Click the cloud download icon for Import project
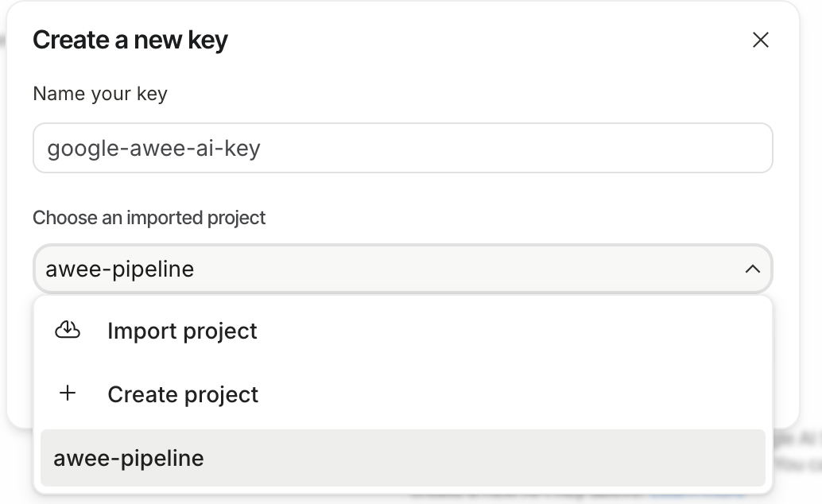Screen dimensions: 822x504 [x=68, y=330]
